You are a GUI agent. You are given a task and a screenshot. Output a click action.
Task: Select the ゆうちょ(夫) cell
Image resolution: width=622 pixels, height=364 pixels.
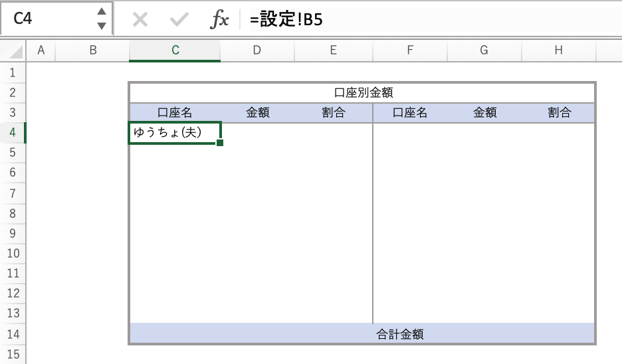[175, 133]
